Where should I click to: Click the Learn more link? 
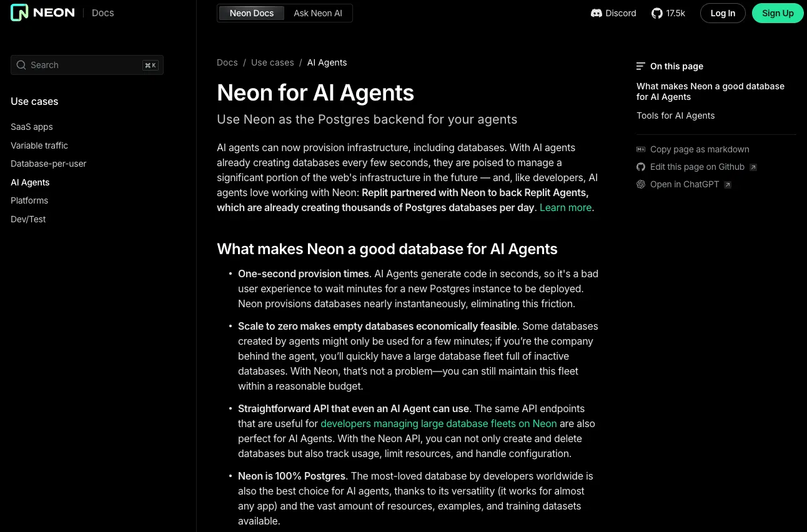[565, 207]
